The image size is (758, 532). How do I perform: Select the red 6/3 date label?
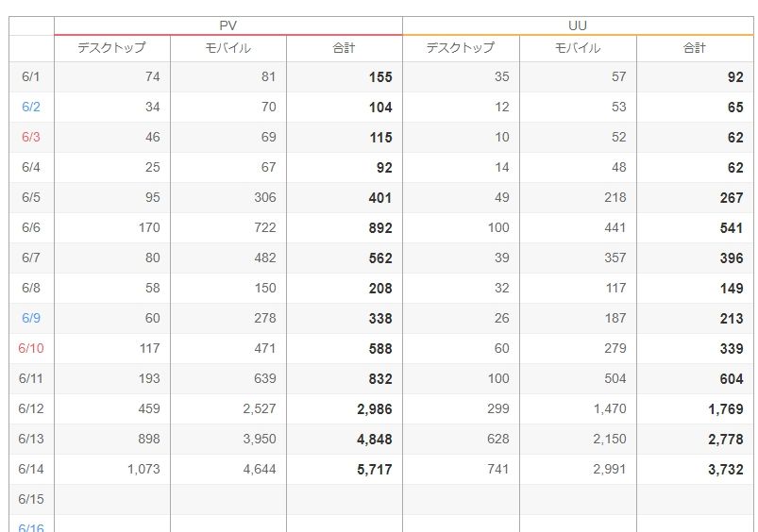[x=31, y=138]
